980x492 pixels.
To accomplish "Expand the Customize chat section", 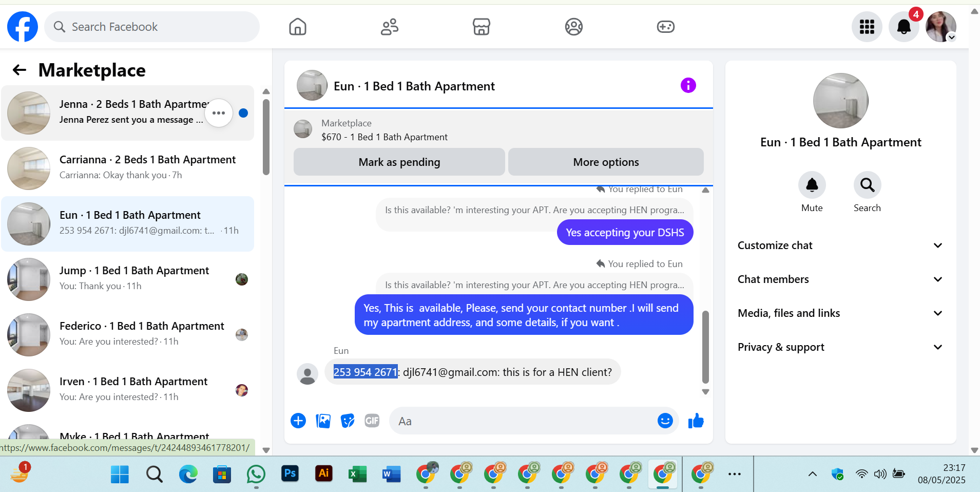I will (x=841, y=245).
